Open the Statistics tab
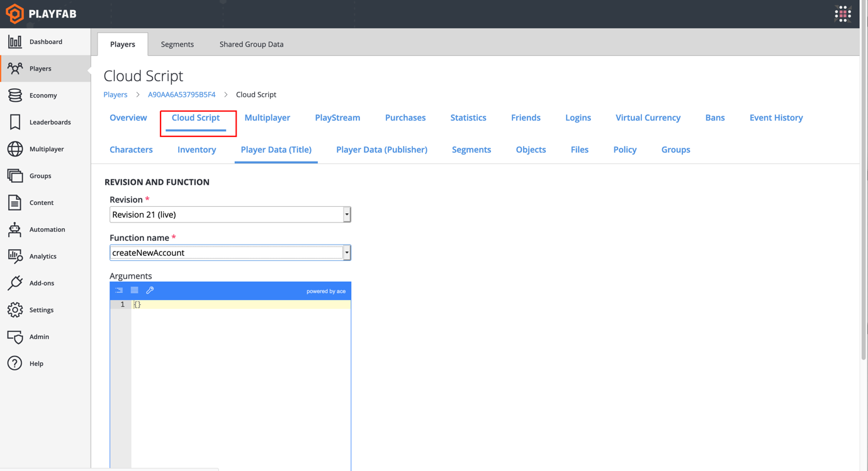Viewport: 868px width, 471px height. point(468,118)
